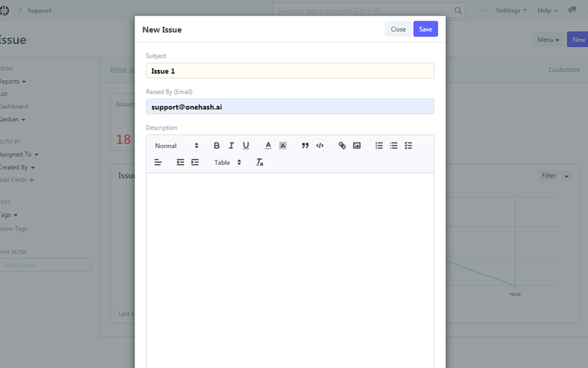
Task: Open the Normal heading style dropdown
Action: (x=176, y=146)
